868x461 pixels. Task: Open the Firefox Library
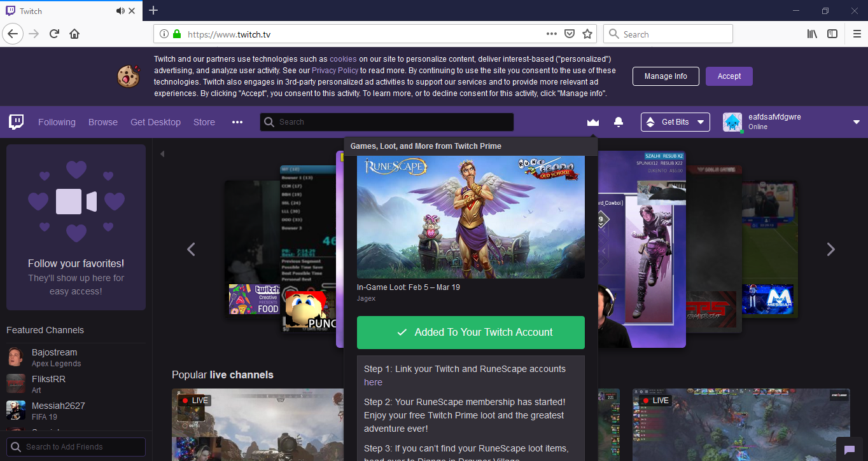pos(812,34)
